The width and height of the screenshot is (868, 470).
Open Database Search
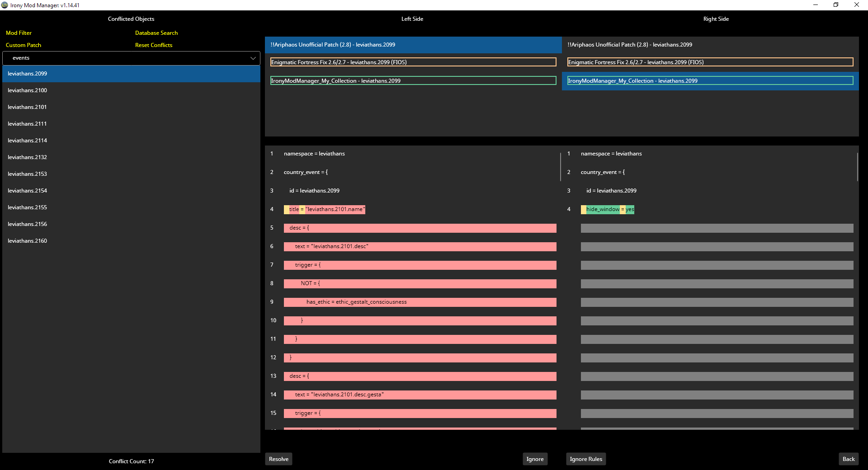click(156, 33)
